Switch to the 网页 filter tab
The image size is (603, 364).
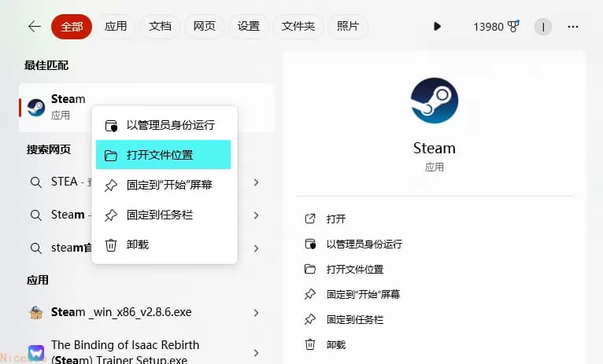click(x=204, y=27)
